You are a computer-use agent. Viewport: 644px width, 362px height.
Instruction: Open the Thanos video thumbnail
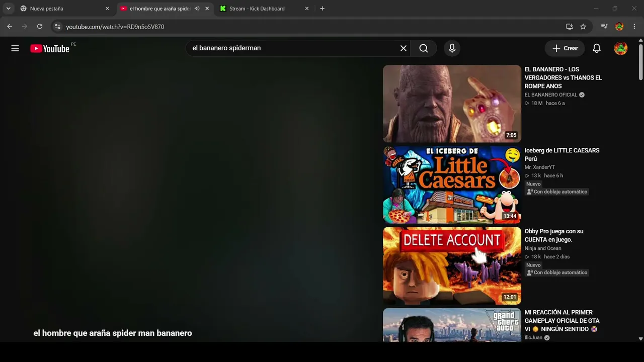point(452,104)
